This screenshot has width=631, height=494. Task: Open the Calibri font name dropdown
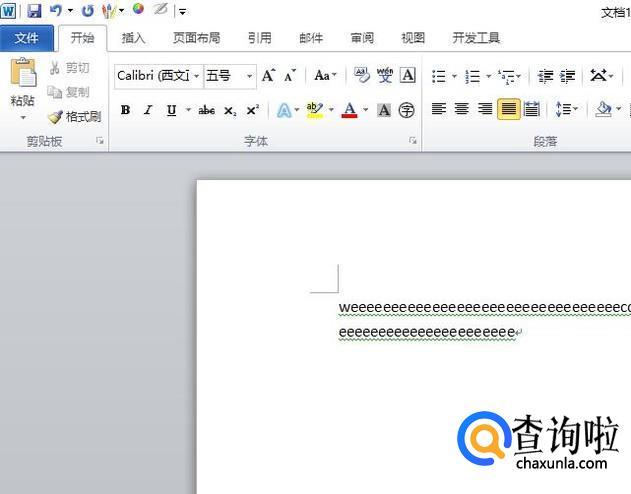197,76
